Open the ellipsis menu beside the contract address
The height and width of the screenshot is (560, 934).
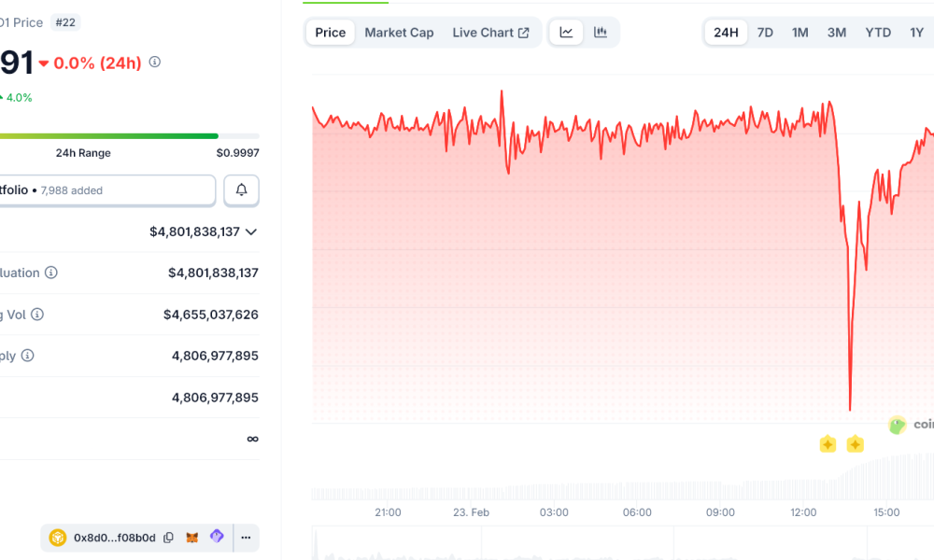point(245,538)
